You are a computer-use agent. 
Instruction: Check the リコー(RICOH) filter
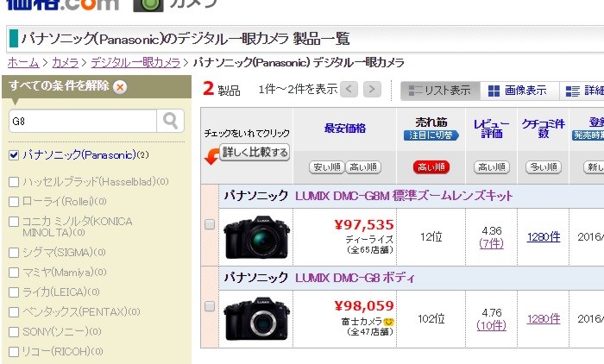[x=14, y=351]
